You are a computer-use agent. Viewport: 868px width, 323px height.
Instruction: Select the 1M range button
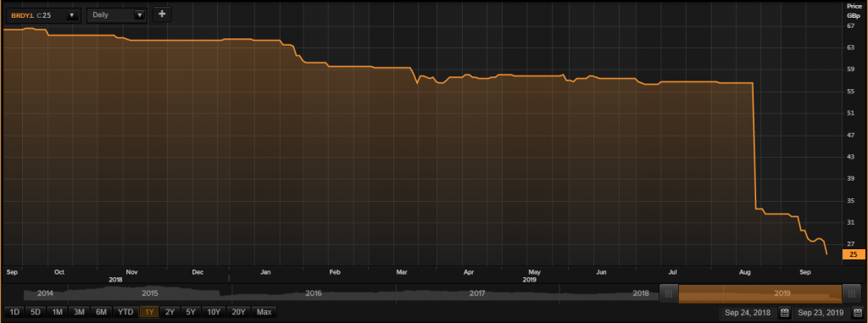[x=57, y=313]
